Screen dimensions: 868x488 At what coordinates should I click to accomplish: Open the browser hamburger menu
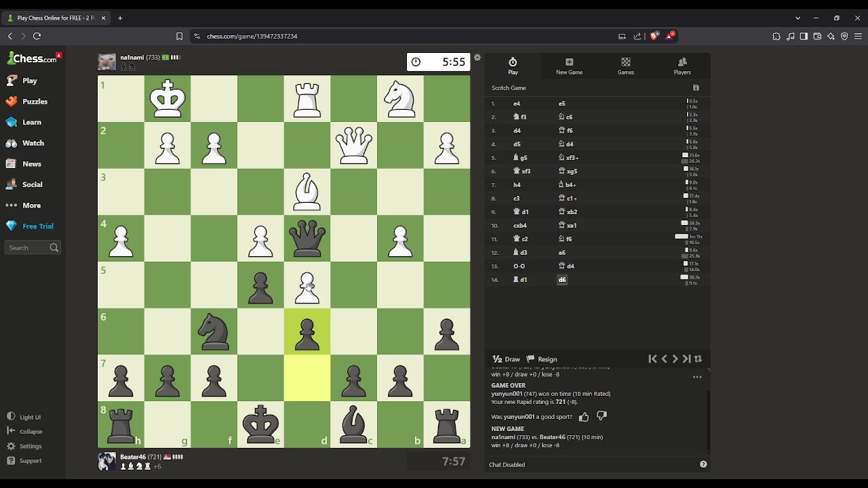[858, 36]
